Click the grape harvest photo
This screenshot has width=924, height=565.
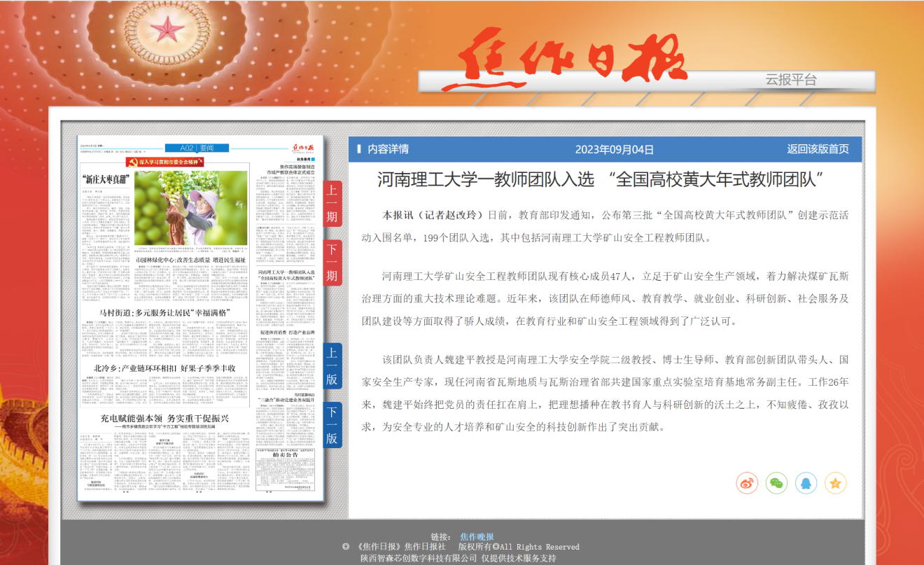[191, 207]
